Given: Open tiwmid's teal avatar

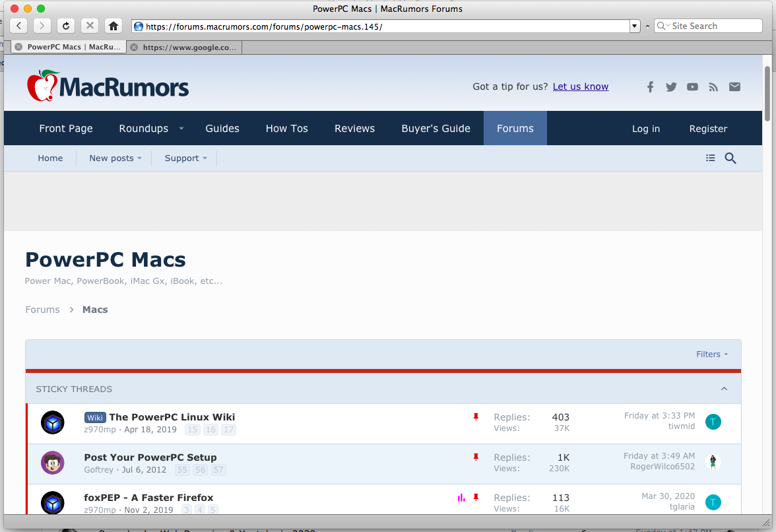Looking at the screenshot, I should coord(713,422).
